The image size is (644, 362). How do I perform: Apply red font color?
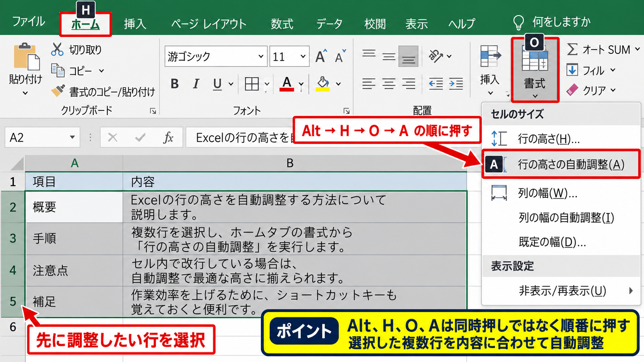point(287,83)
